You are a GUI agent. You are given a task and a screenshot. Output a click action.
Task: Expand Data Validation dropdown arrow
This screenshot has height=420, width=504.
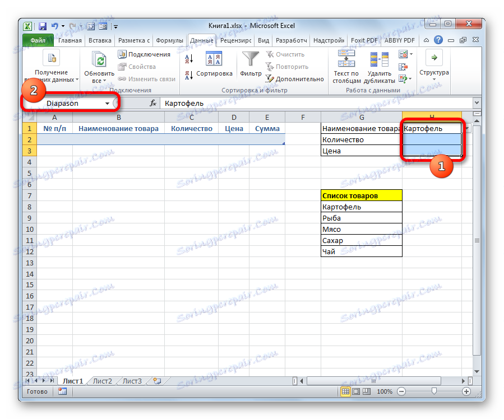[x=411, y=54]
